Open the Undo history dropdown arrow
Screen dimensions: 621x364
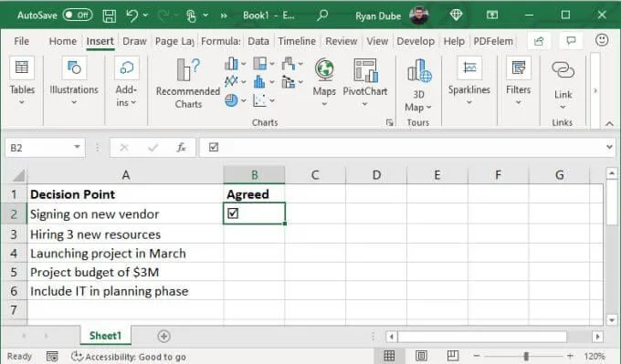pyautogui.click(x=145, y=16)
